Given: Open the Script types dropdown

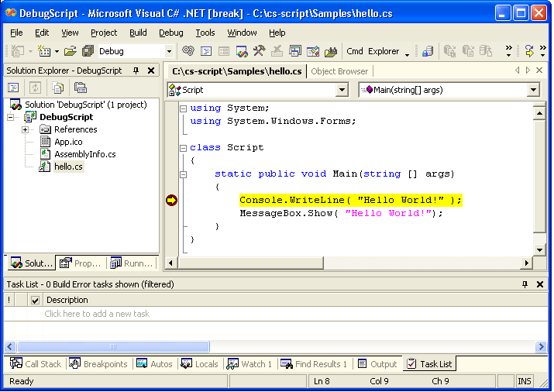Looking at the screenshot, I should click(x=342, y=90).
